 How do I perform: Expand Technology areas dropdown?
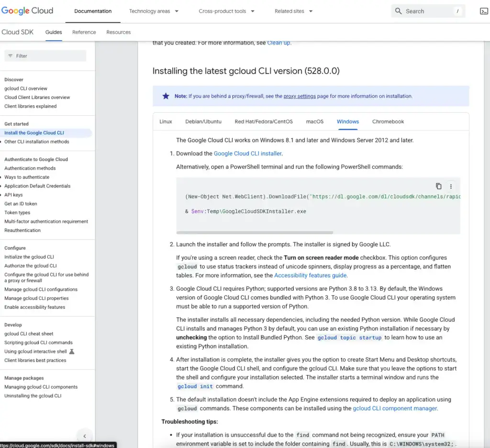(x=177, y=11)
